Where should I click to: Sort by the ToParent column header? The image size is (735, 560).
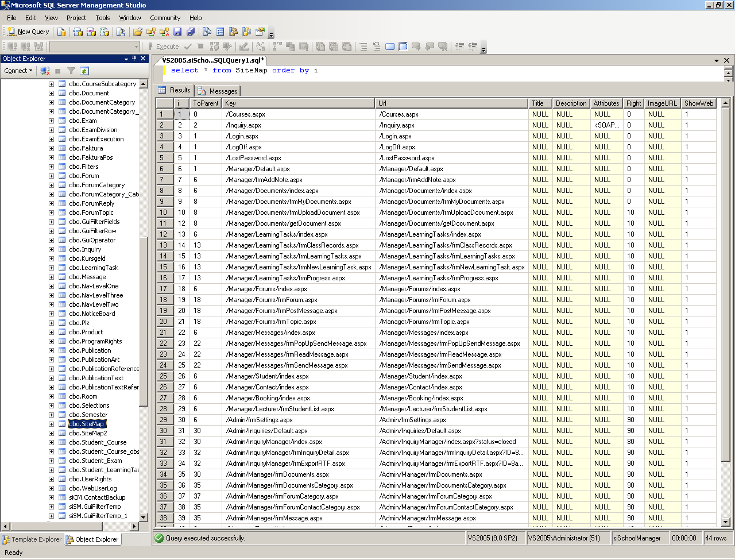[x=206, y=103]
